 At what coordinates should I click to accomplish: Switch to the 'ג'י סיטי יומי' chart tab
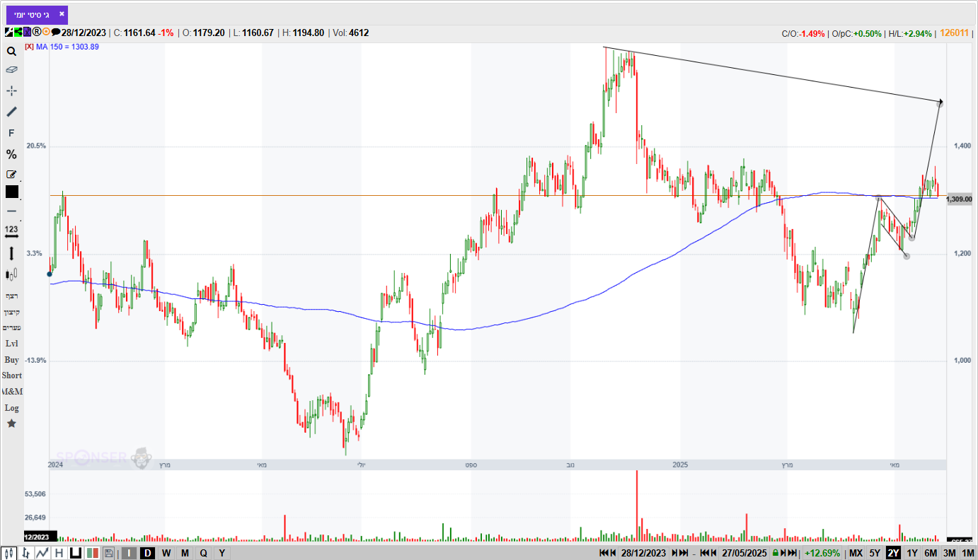coord(32,13)
